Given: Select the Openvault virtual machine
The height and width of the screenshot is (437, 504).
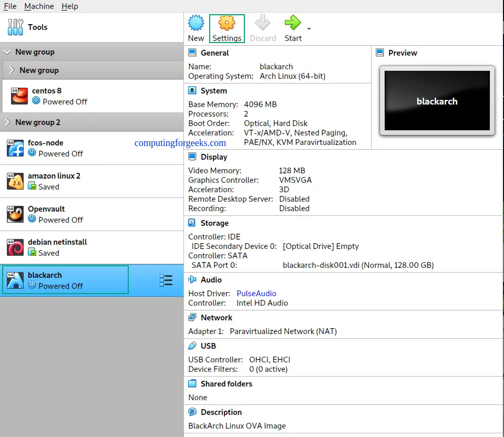Looking at the screenshot, I should [x=91, y=214].
